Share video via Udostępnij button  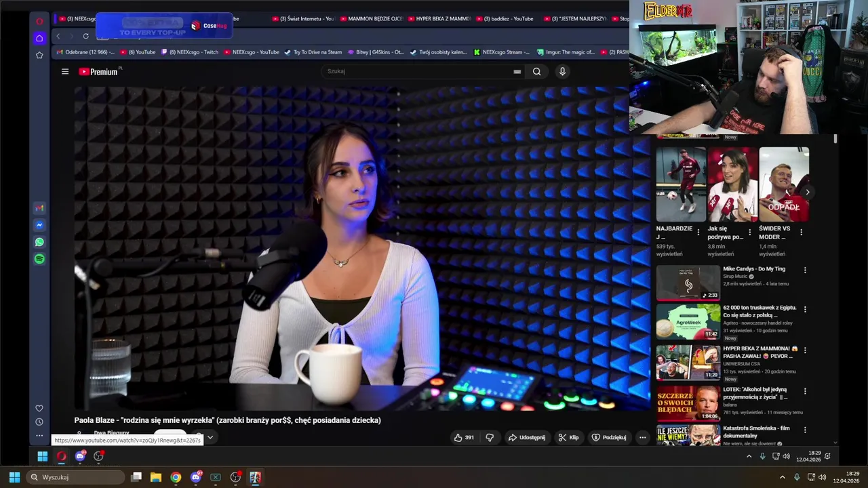(527, 437)
